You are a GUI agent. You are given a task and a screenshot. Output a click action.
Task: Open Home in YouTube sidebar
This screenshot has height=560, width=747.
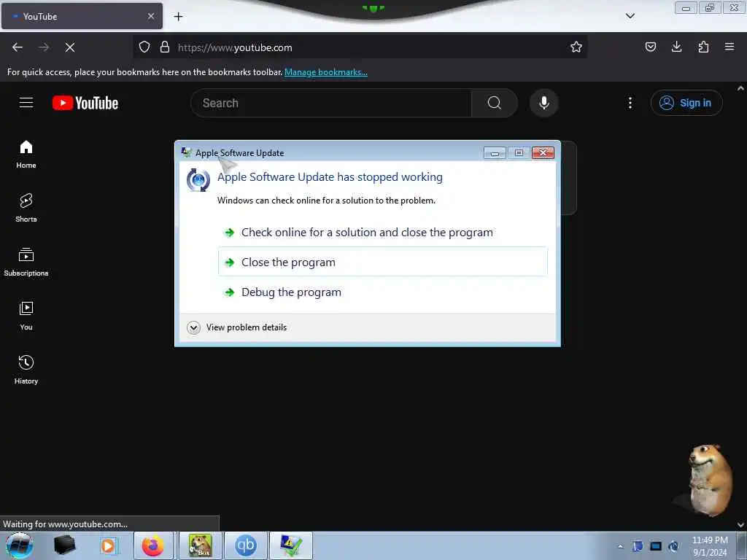[26, 155]
